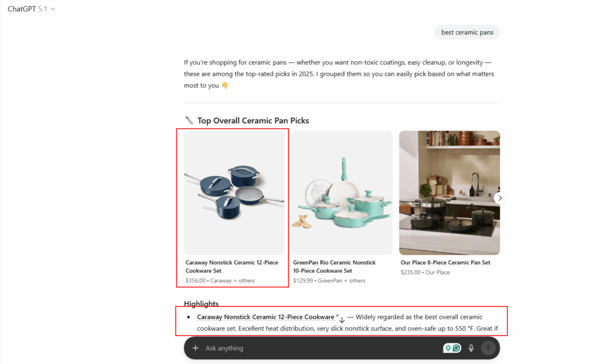This screenshot has width=607, height=364.
Task: Click the plus attach icon in the composer
Action: 196,348
